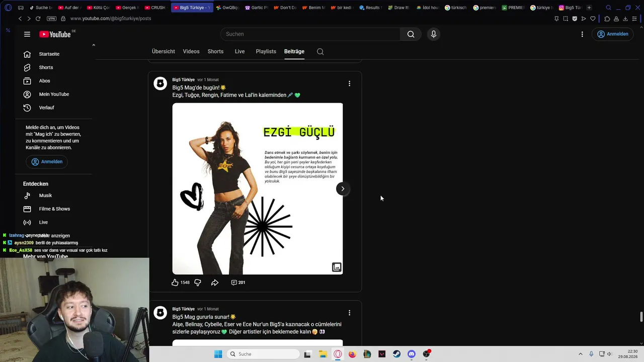
Task: Open Verlauf history in the sidebar
Action: (x=46, y=108)
